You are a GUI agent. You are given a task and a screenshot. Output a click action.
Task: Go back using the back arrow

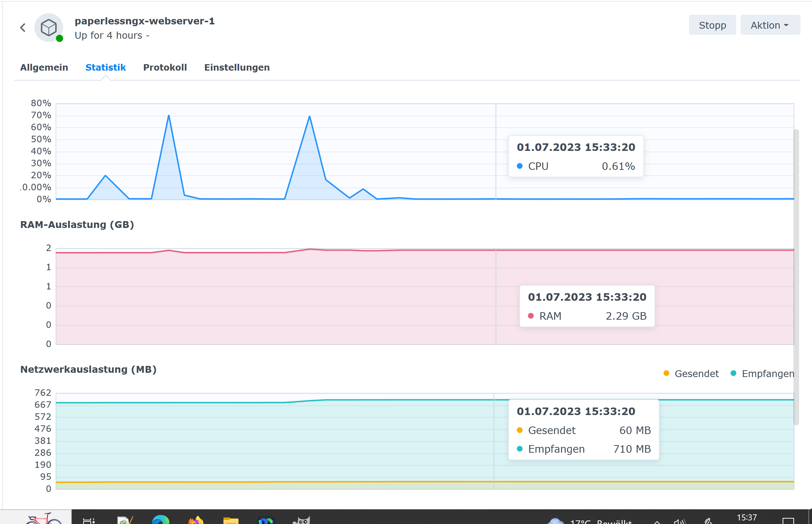pyautogui.click(x=22, y=27)
